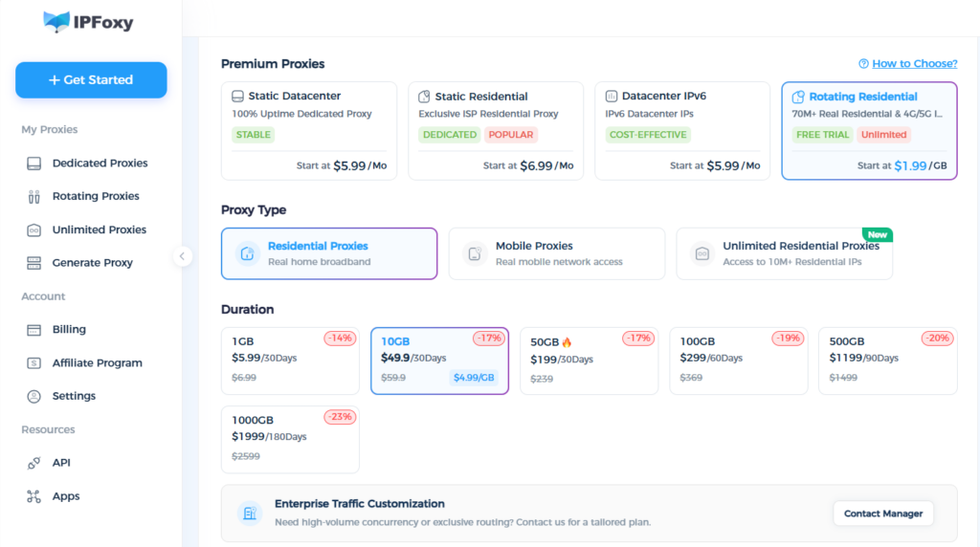Click the Generate Proxy sidebar icon
Viewport: 980px width, 547px height.
click(33, 263)
